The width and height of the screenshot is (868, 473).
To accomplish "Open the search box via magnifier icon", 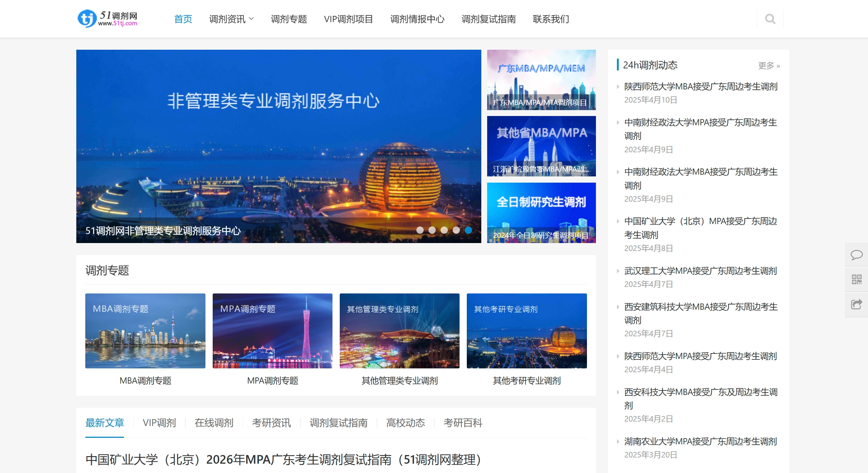I will 770,19.
